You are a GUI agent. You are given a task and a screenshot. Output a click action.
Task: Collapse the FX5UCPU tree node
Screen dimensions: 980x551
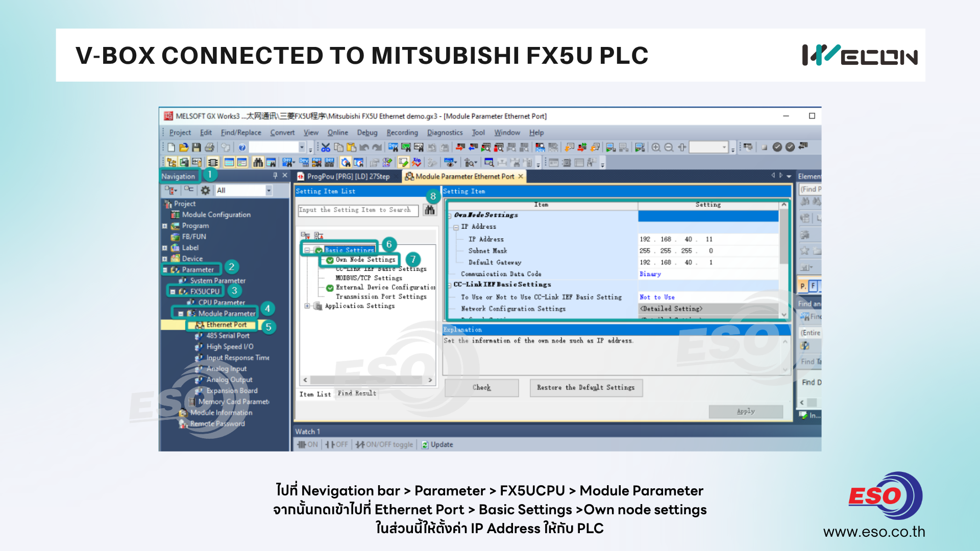point(173,292)
